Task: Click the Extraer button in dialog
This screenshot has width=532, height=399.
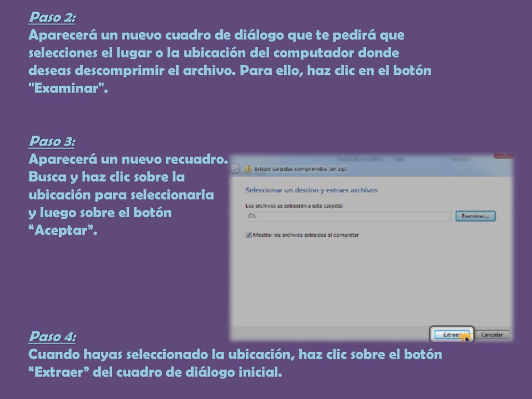Action: 451,335
